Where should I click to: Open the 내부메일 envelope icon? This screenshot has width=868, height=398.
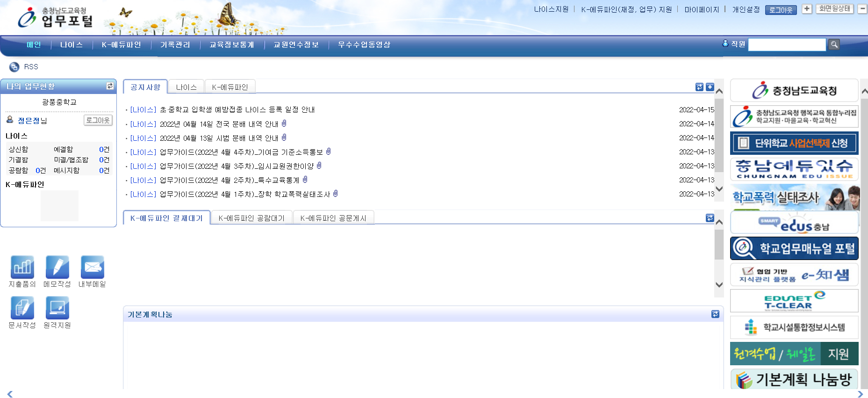click(93, 267)
